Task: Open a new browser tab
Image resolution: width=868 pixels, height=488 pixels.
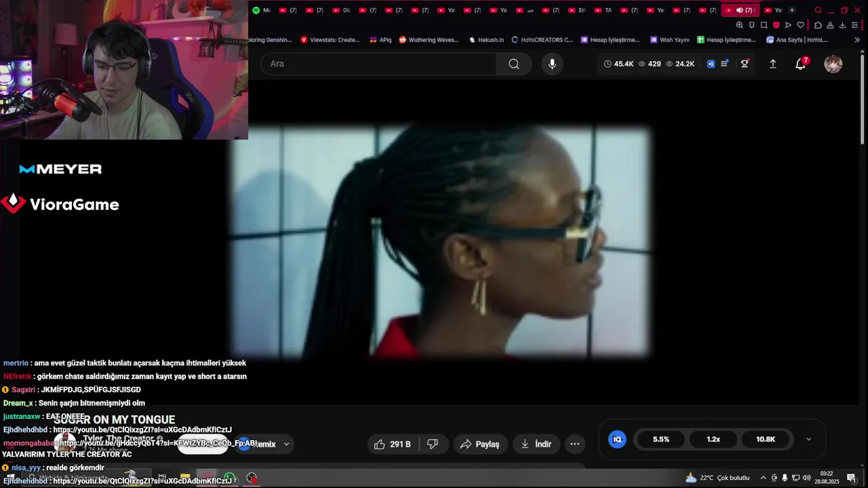Action: click(x=791, y=10)
